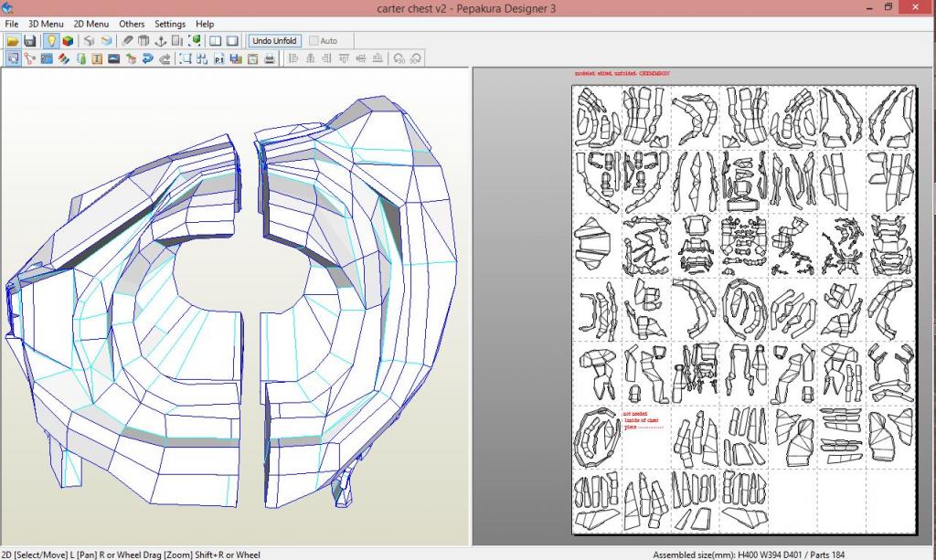Enable the Auto checkbox
The height and width of the screenshot is (560, 936).
point(323,40)
